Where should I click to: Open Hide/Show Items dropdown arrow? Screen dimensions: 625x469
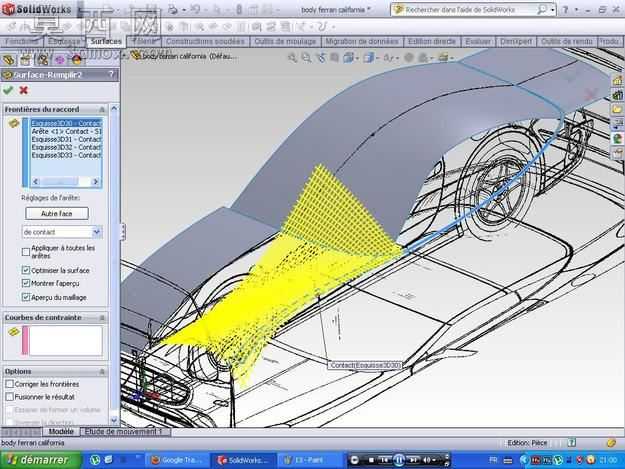click(x=395, y=59)
